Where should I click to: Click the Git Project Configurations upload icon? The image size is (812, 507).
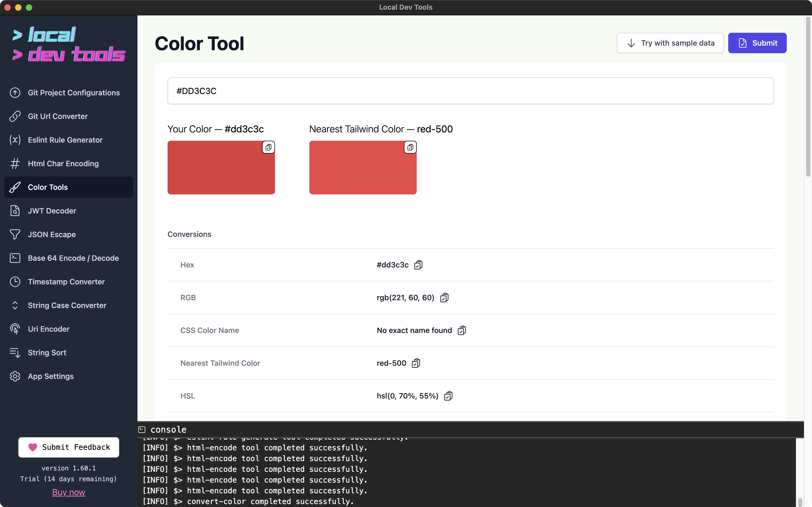(x=15, y=93)
